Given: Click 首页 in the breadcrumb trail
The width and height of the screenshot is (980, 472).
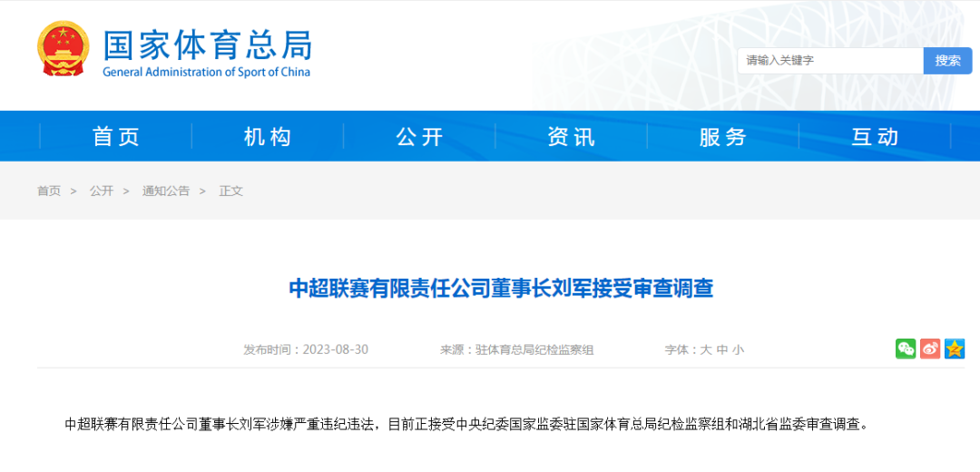Looking at the screenshot, I should click(49, 192).
